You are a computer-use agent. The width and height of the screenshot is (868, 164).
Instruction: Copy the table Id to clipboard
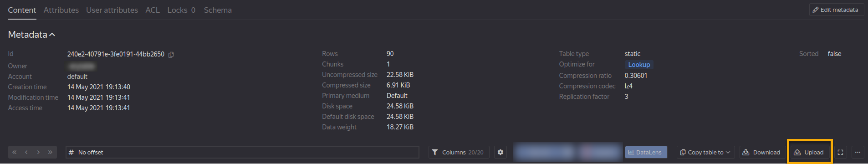tap(171, 55)
